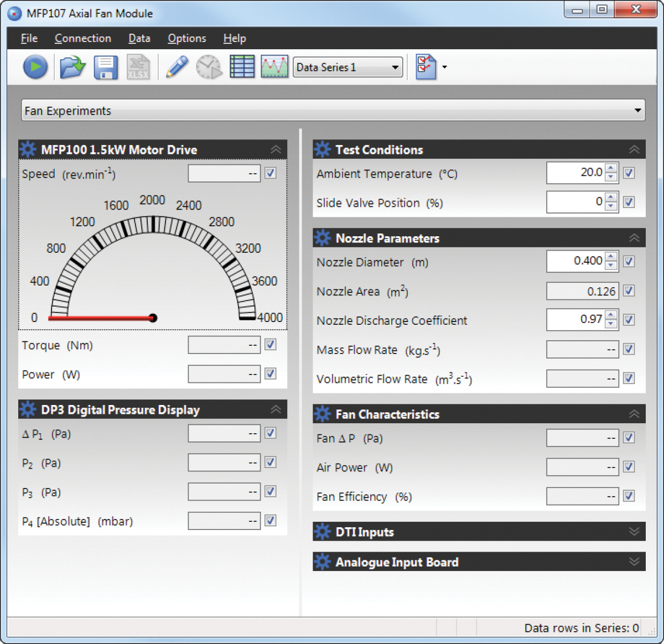Expand the DTI Inputs panel
Image resolution: width=664 pixels, height=644 pixels.
(x=634, y=532)
